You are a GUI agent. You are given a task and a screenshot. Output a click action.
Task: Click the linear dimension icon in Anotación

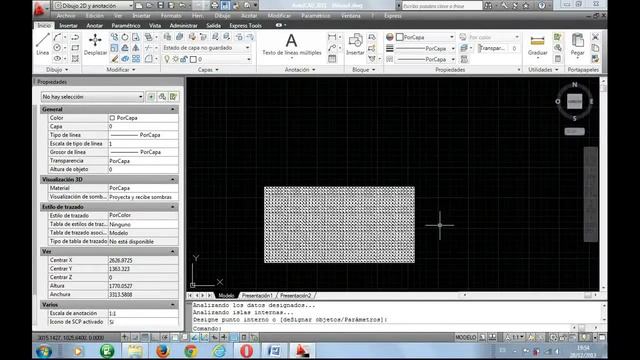point(332,37)
